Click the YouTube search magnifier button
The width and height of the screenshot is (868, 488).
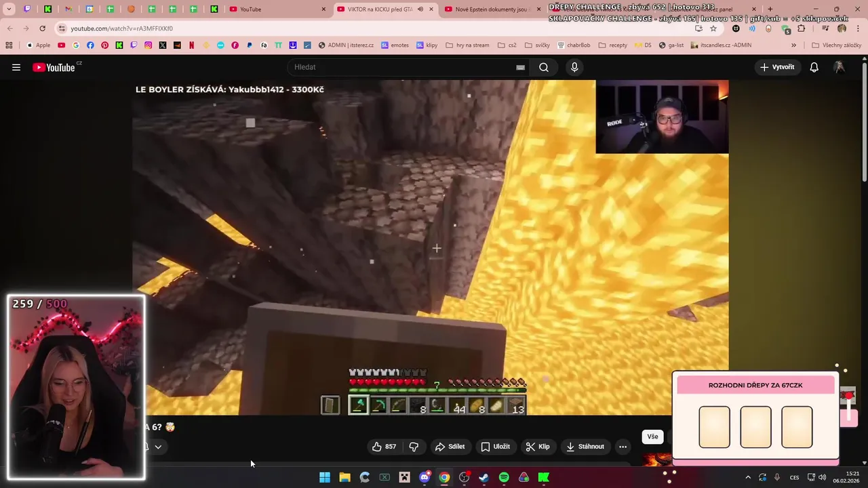(544, 67)
